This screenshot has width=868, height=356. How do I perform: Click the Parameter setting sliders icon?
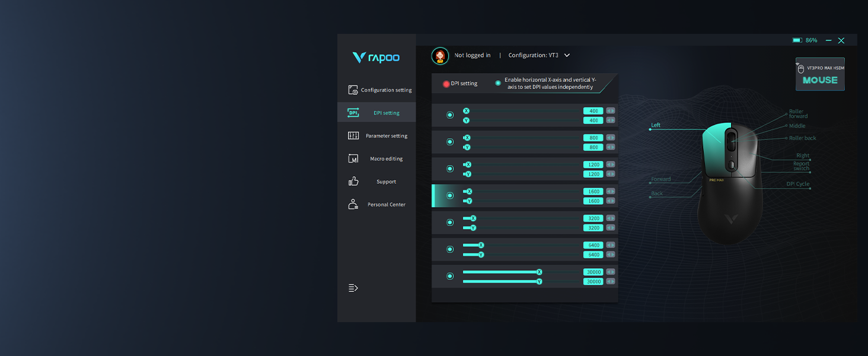pyautogui.click(x=353, y=136)
